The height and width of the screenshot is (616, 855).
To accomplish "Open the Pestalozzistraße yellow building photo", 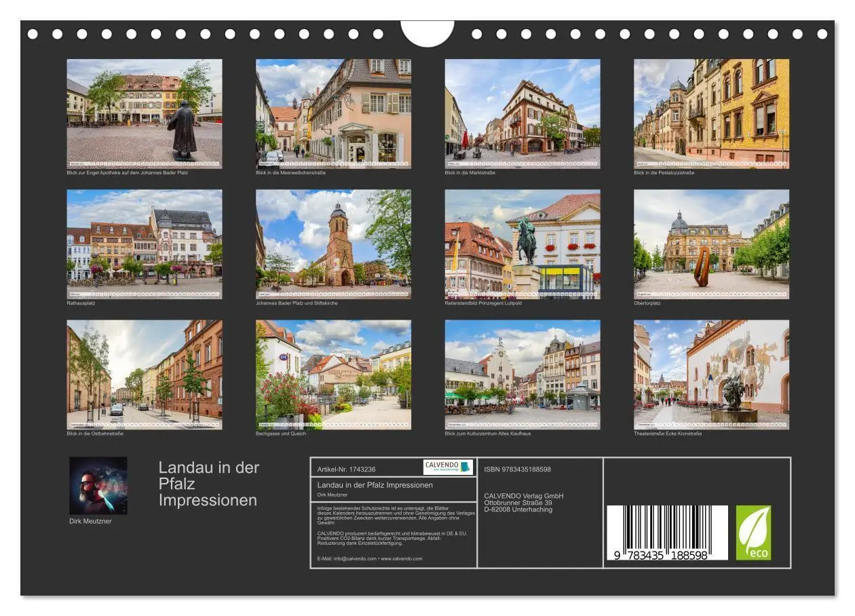I will tap(712, 113).
